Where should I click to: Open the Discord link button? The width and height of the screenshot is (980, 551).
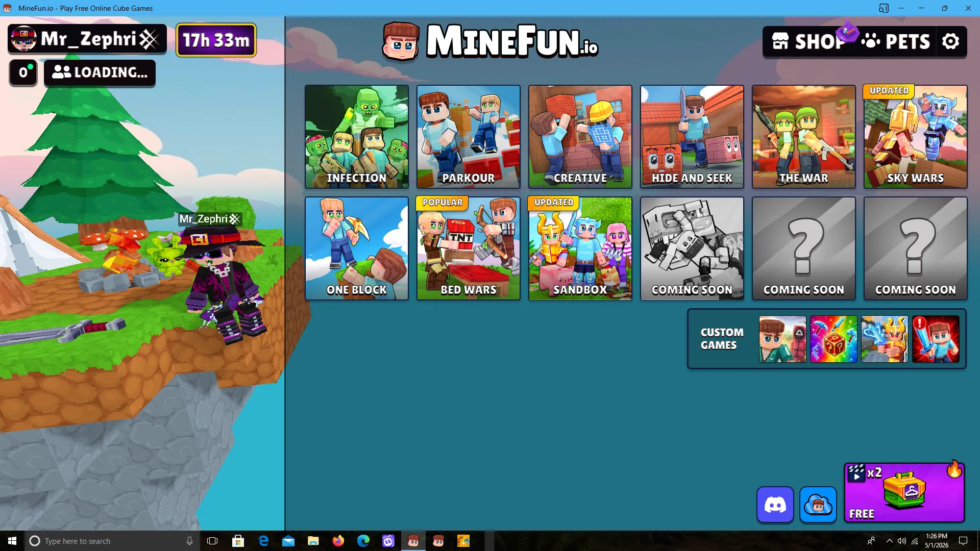click(775, 505)
